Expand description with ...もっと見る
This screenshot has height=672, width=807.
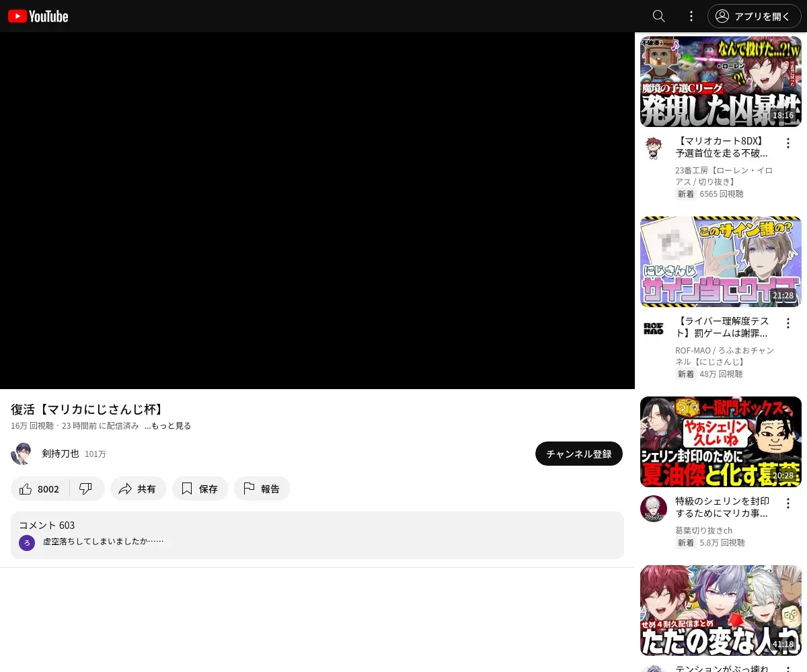coord(167,425)
